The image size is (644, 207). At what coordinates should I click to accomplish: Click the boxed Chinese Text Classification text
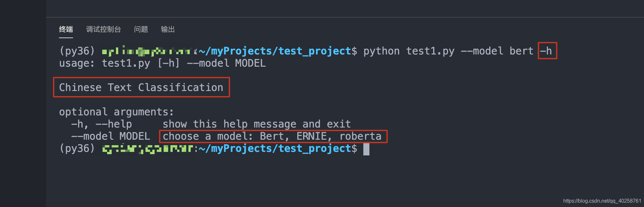coord(141,87)
